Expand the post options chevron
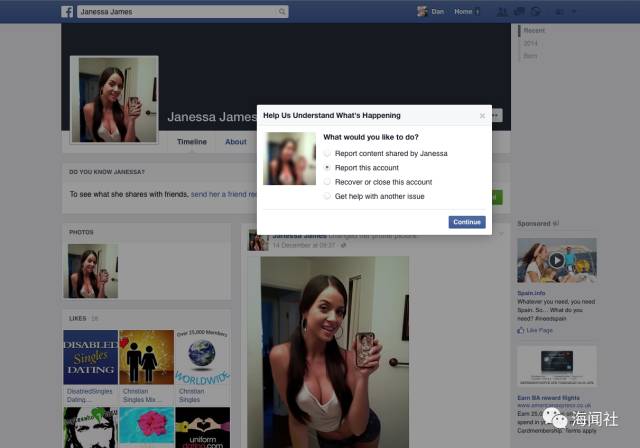This screenshot has height=448, width=640. [501, 233]
